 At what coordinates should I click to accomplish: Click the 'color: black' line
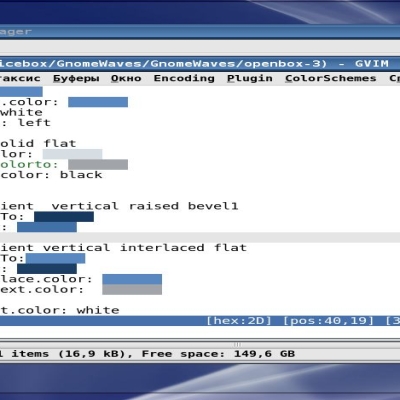51,175
